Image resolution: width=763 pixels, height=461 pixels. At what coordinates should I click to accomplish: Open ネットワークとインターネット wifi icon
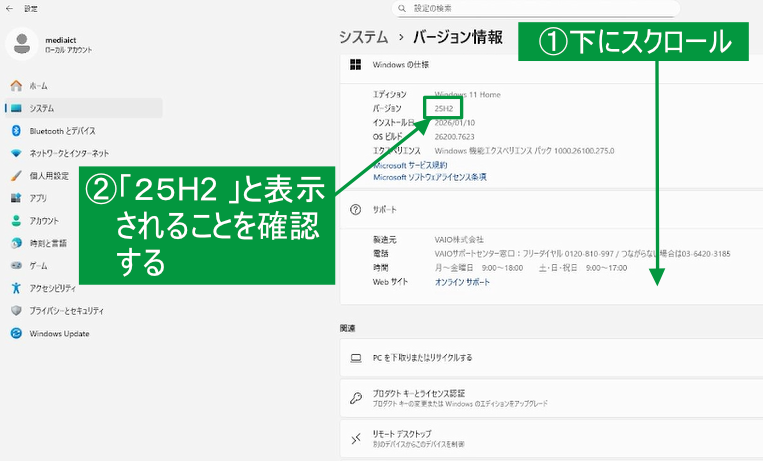tap(16, 153)
